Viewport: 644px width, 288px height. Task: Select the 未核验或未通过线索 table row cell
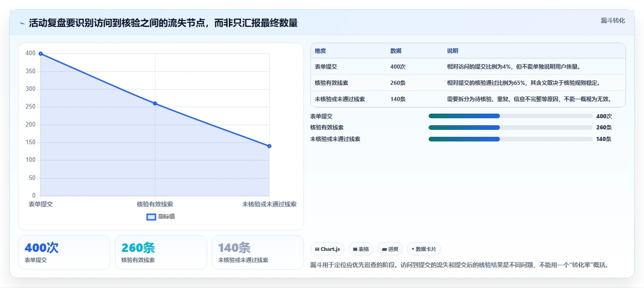340,99
